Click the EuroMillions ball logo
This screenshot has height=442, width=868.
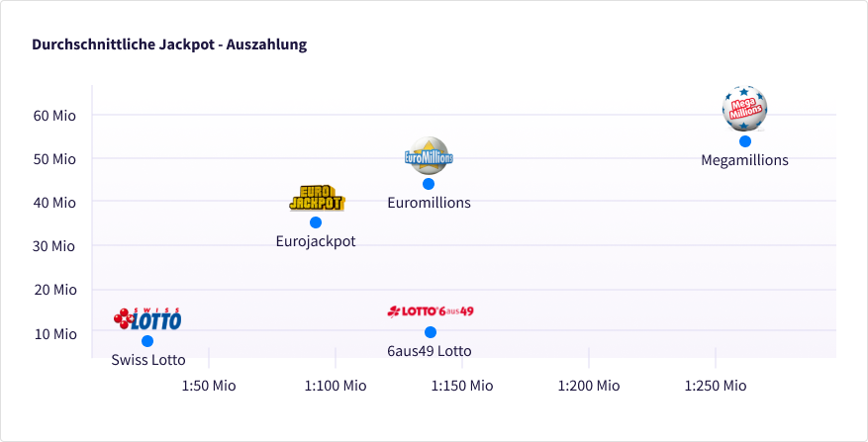coord(429,156)
